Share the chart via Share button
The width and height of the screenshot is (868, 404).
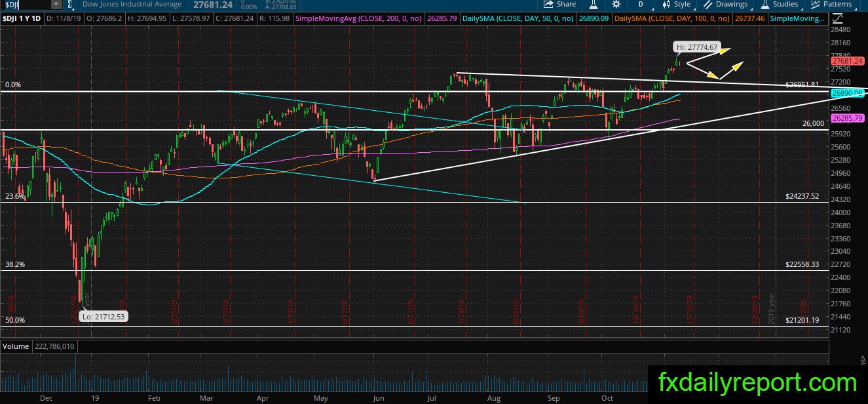pyautogui.click(x=559, y=5)
